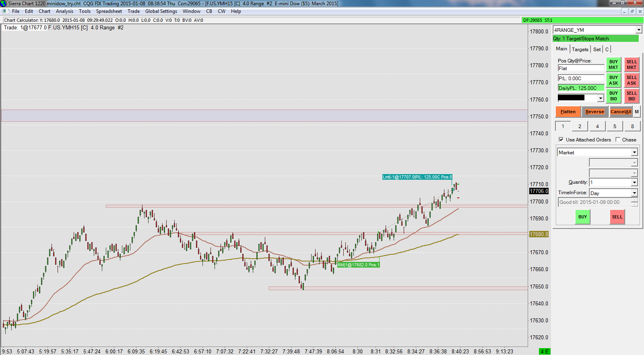The image size is (644, 355).
Task: Click the 17706.0 current price marker
Action: point(539,191)
